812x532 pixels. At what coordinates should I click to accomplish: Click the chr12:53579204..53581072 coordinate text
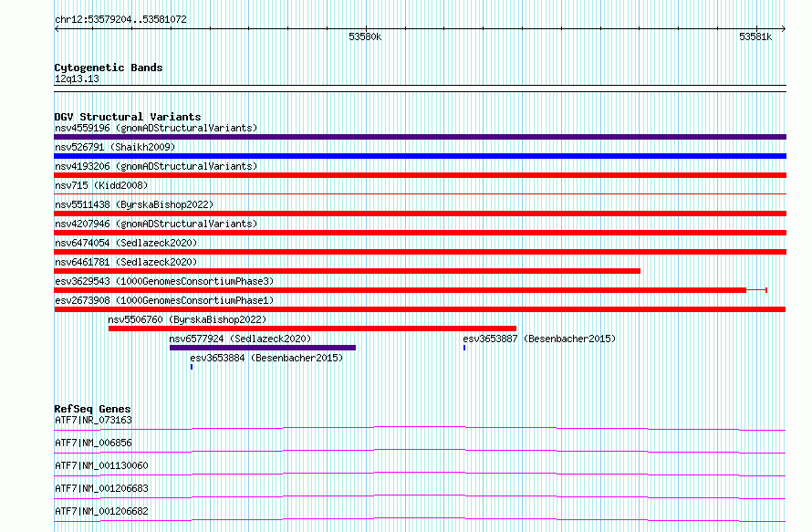[120, 20]
